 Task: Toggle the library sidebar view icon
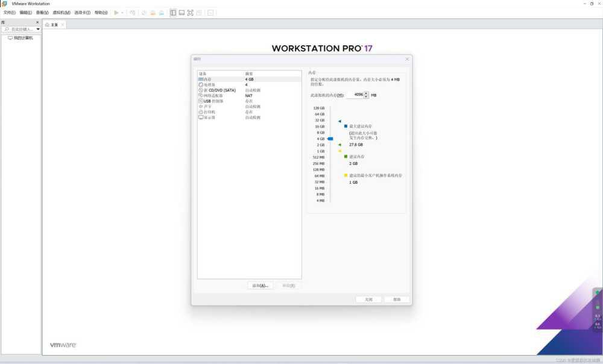(x=173, y=13)
